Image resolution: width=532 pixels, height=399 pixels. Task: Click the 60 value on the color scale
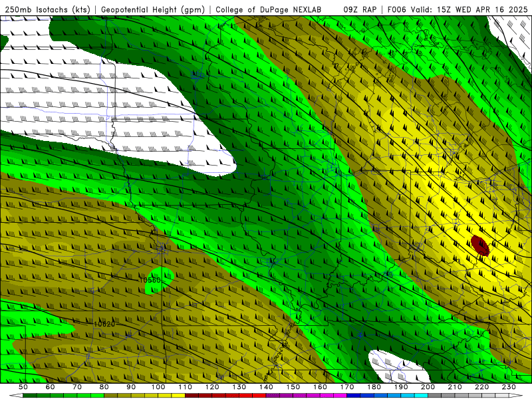(x=50, y=387)
